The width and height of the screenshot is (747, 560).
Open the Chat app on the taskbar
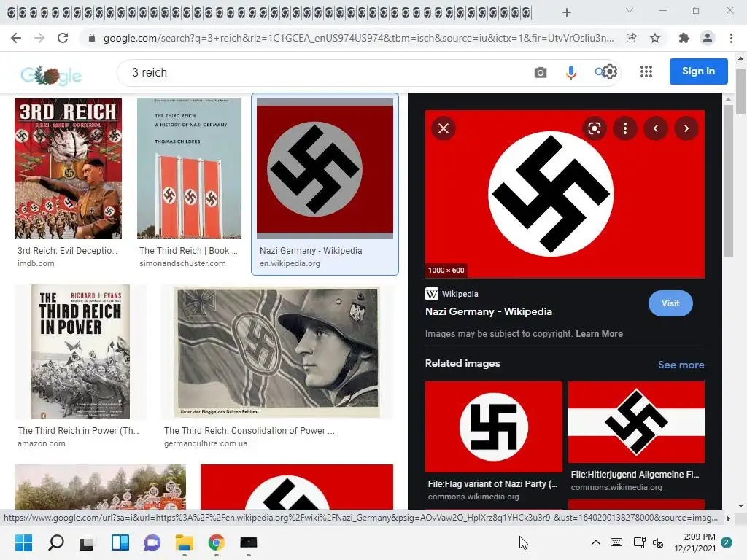[x=152, y=542]
